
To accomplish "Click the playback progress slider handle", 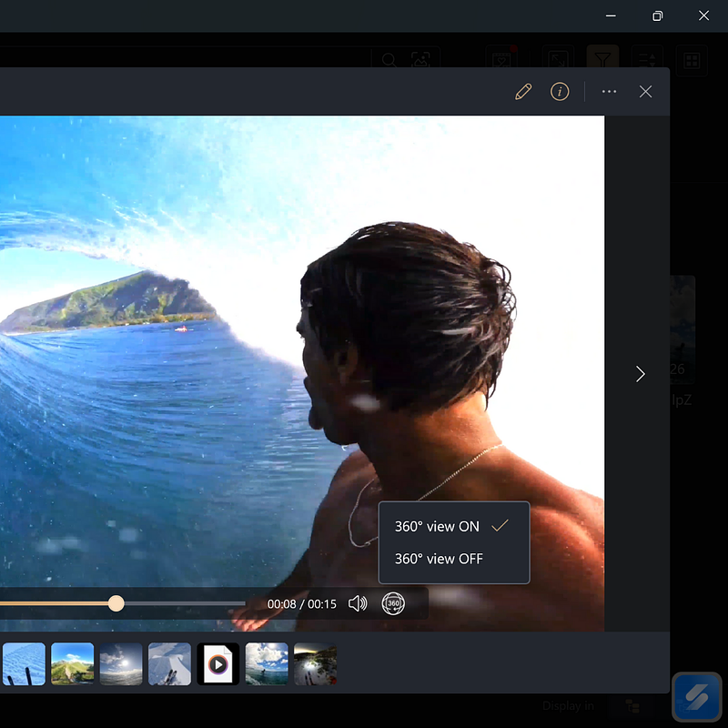I will (116, 603).
